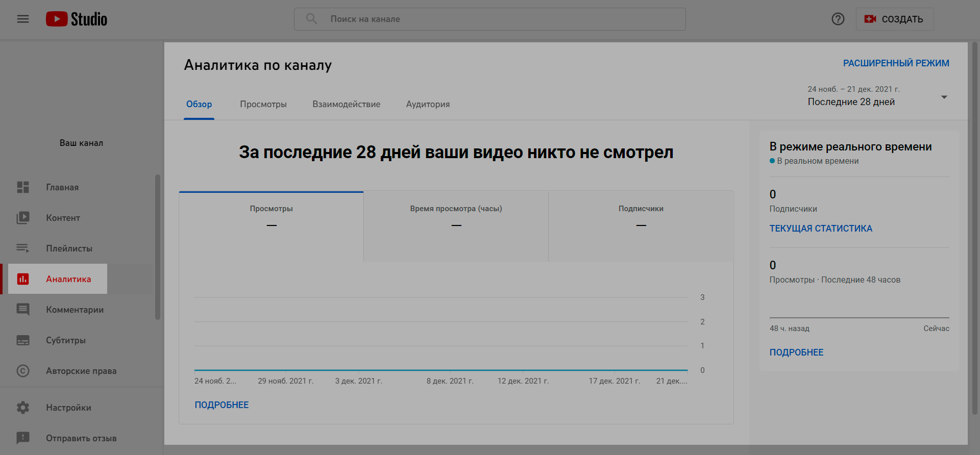
Task: Click the 8 дек. 2021 г. axis label
Action: (450, 381)
